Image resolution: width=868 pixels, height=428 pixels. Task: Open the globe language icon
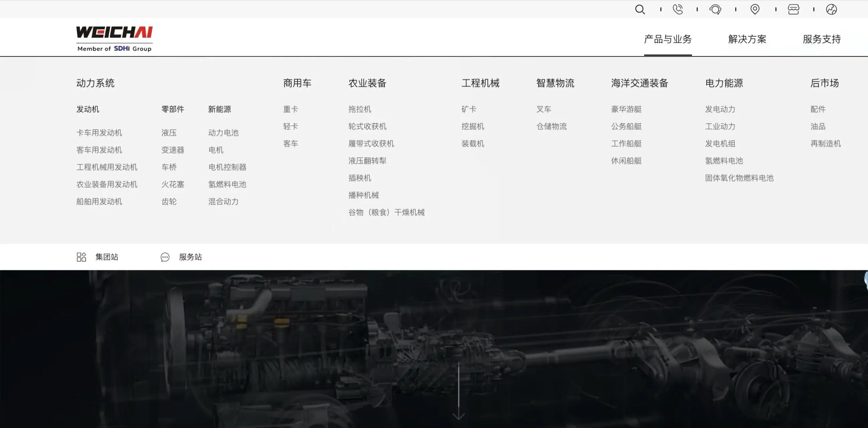(x=831, y=9)
